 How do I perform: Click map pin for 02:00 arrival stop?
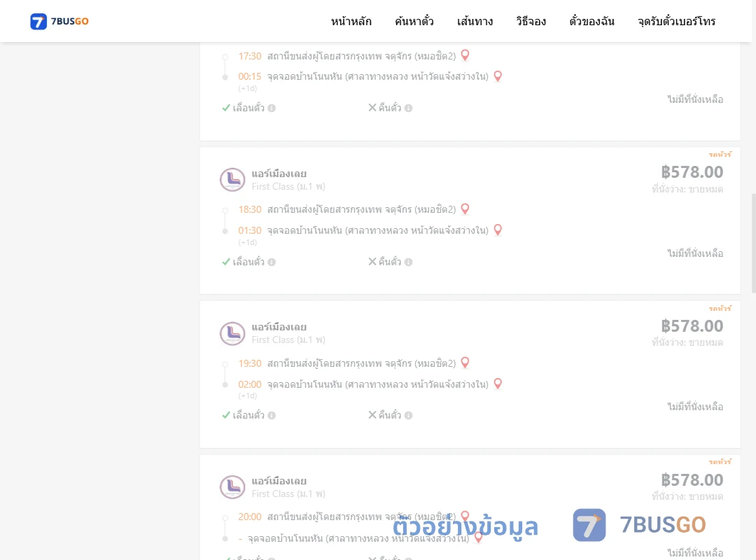point(498,384)
